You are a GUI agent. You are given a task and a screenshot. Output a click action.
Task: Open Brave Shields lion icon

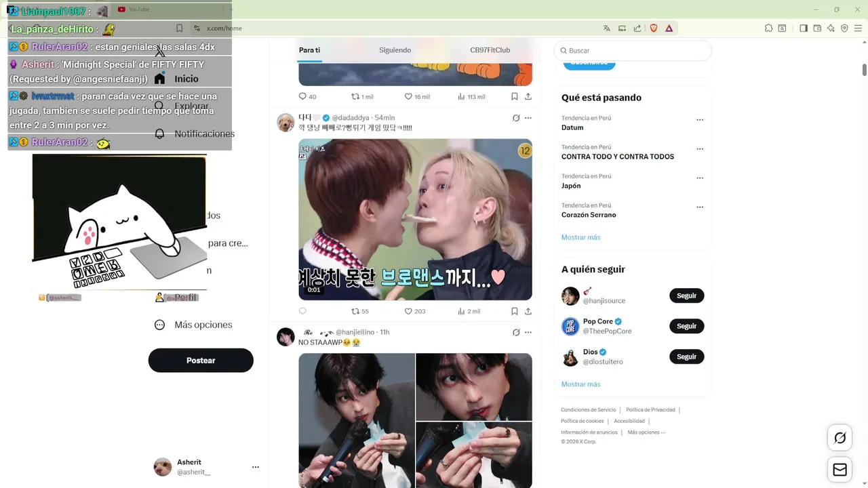654,28
